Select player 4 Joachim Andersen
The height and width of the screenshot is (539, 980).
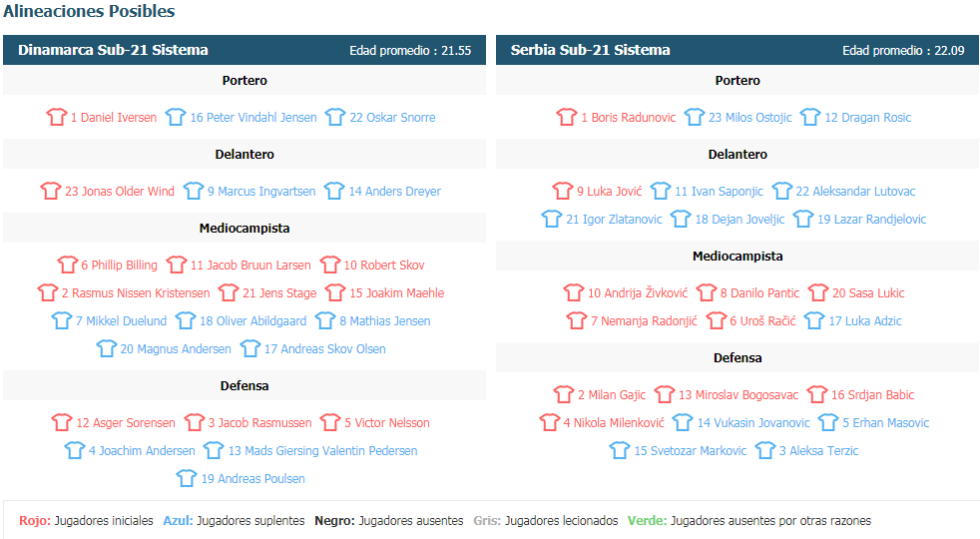point(142,451)
